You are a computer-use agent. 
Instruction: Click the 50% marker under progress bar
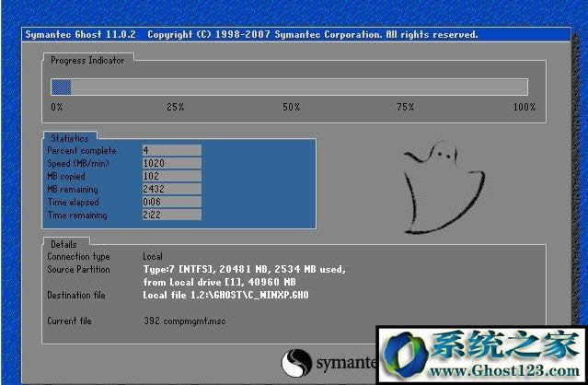(x=291, y=108)
